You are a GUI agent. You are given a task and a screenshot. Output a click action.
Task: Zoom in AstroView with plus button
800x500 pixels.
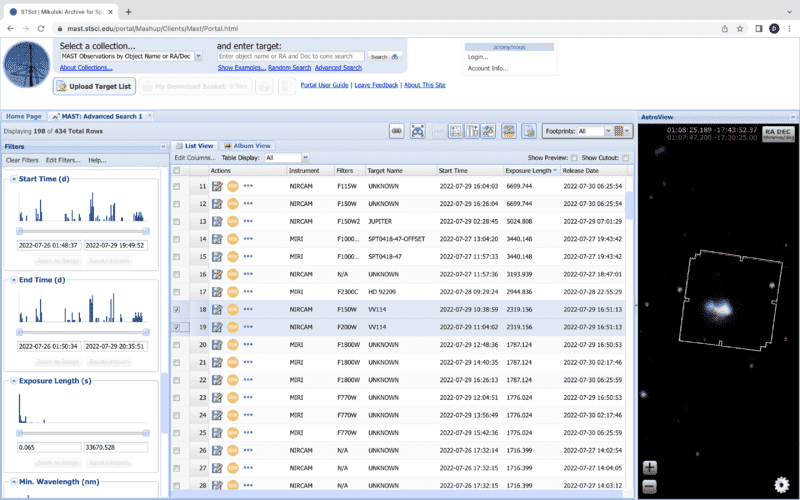(x=649, y=467)
